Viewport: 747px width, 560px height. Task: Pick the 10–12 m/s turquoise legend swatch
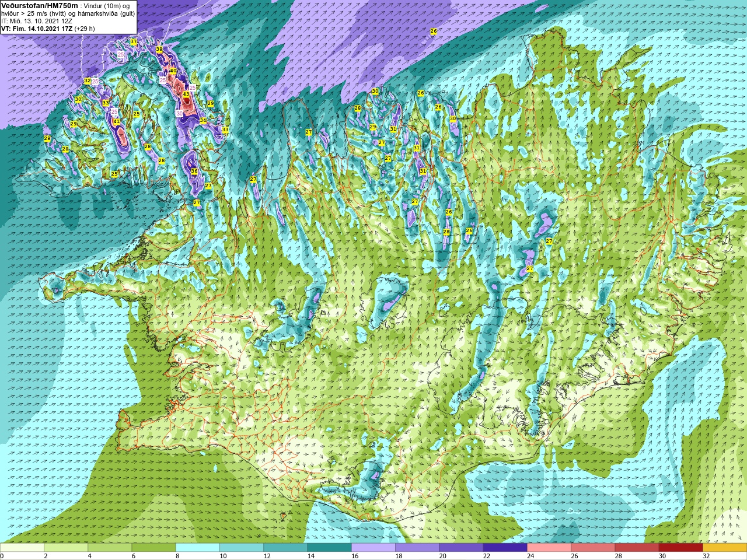242,548
